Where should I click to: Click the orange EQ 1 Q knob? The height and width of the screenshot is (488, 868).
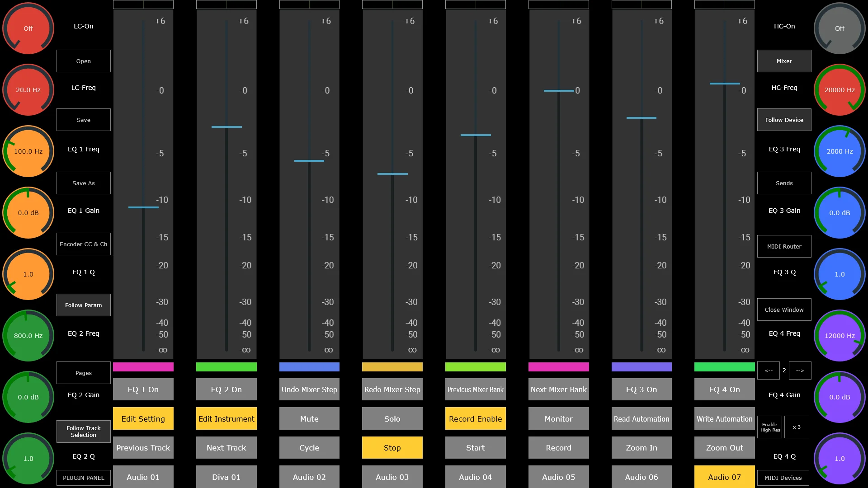click(28, 274)
